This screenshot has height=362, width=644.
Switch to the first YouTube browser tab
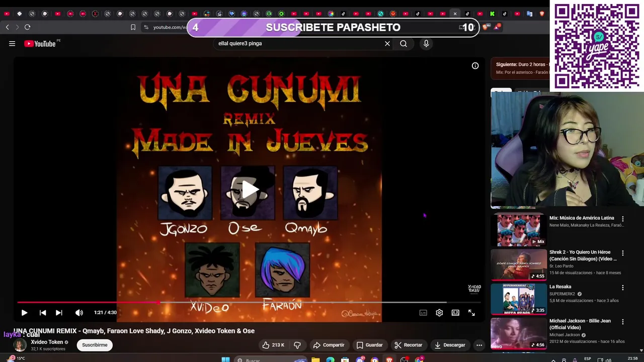(x=7, y=14)
